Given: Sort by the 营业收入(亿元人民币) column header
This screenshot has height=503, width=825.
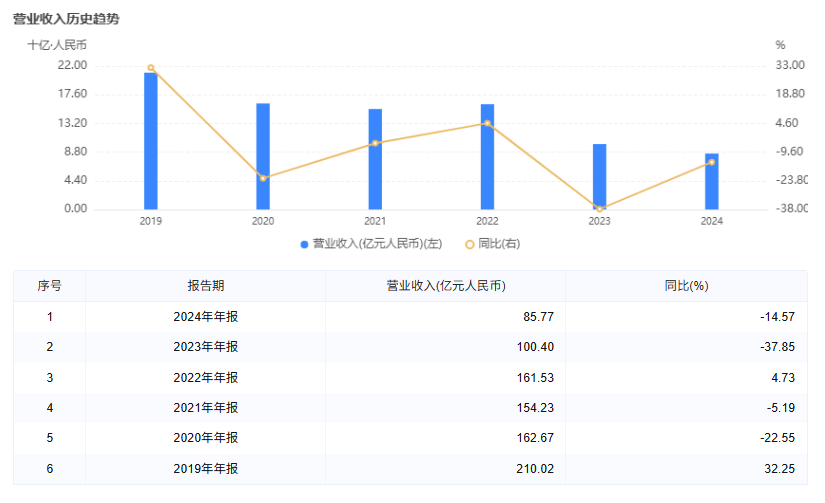Looking at the screenshot, I should tap(446, 286).
